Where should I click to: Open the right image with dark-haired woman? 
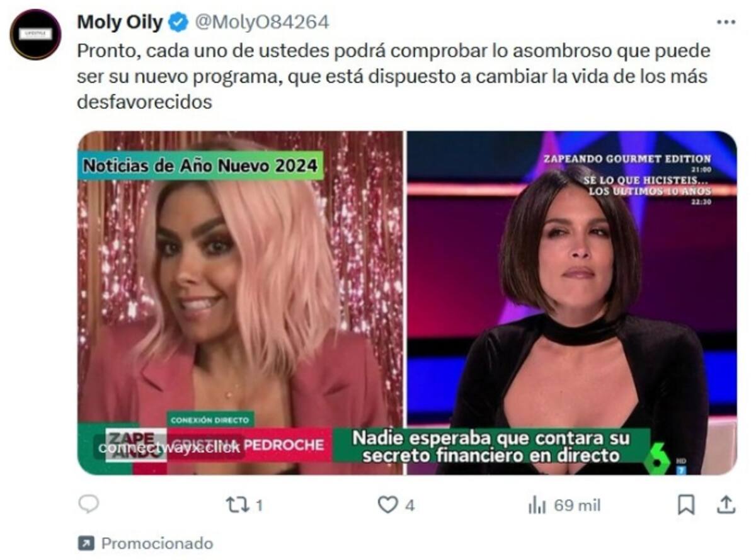click(x=571, y=303)
